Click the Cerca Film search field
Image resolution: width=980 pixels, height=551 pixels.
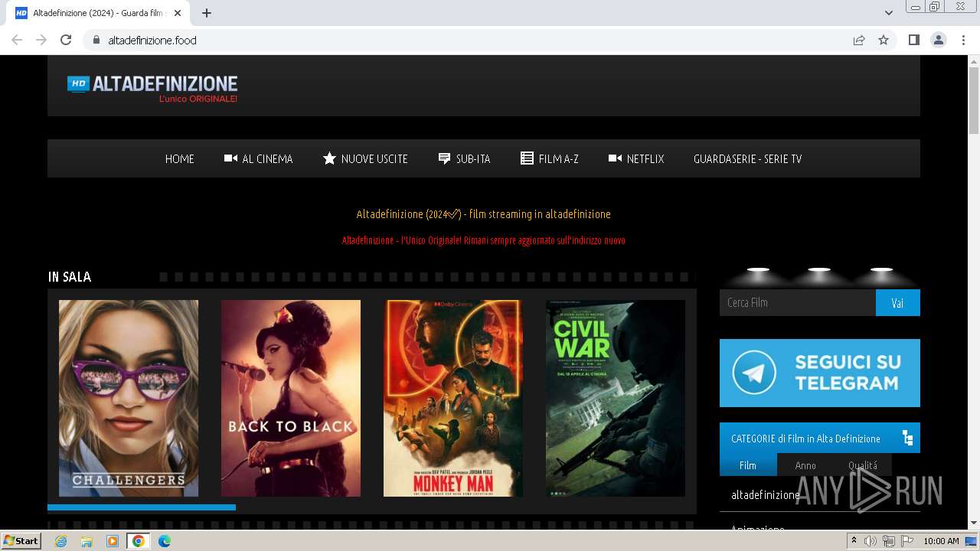tap(798, 302)
